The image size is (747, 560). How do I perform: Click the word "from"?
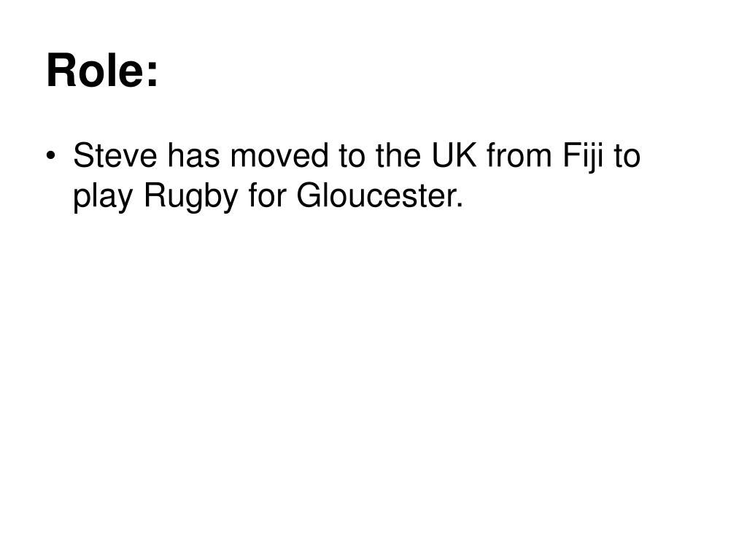click(x=519, y=155)
